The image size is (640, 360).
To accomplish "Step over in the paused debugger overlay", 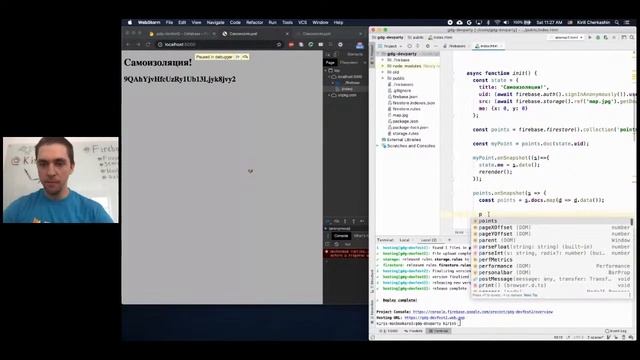I will coord(245,57).
